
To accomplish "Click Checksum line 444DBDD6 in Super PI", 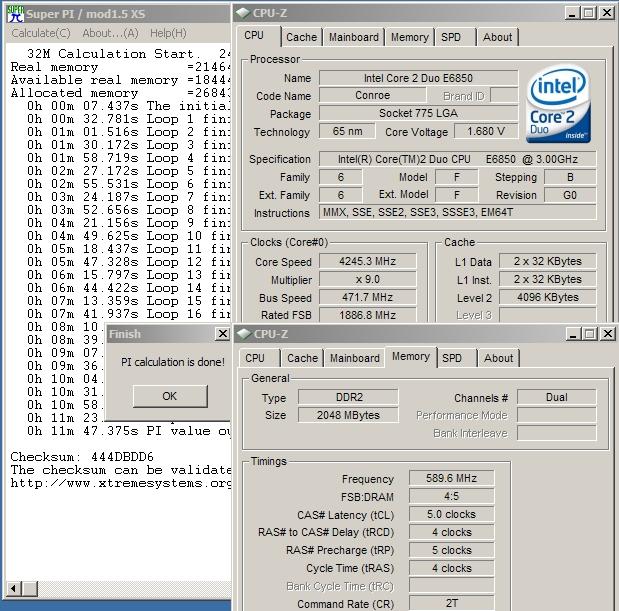I will (x=82, y=457).
